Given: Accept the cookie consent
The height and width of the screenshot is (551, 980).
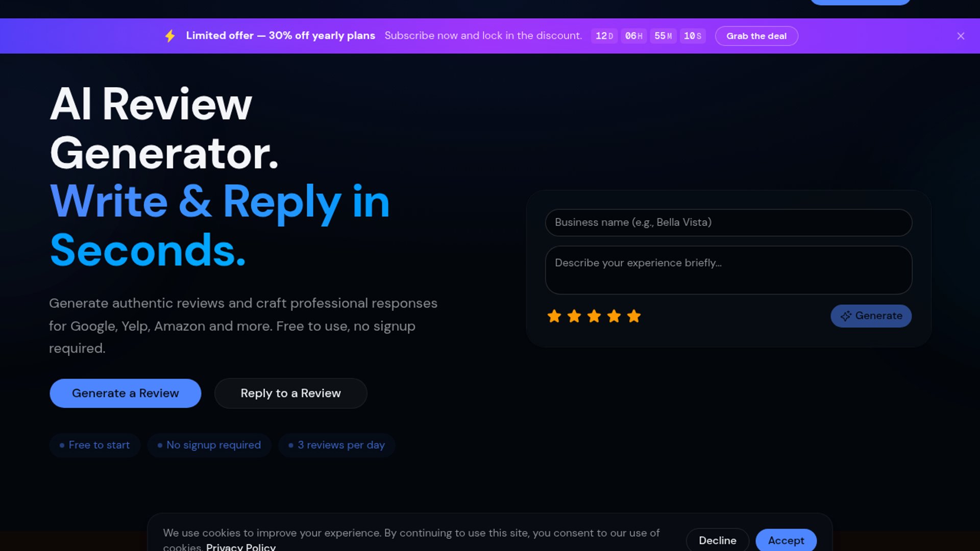Looking at the screenshot, I should (786, 540).
